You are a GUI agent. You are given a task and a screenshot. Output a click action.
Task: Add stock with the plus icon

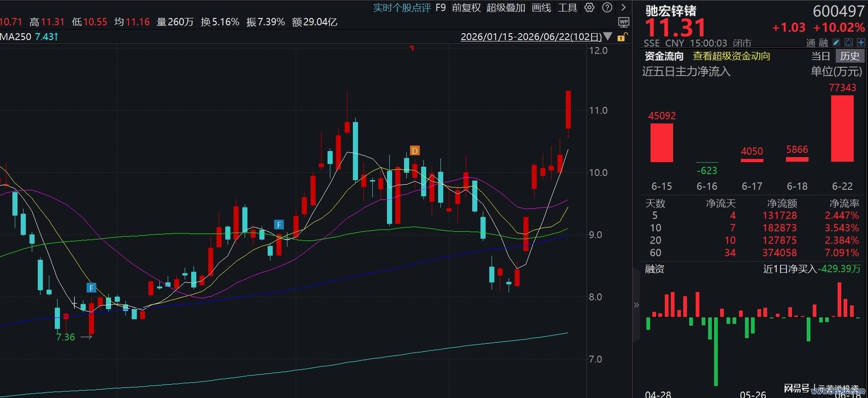click(x=861, y=42)
